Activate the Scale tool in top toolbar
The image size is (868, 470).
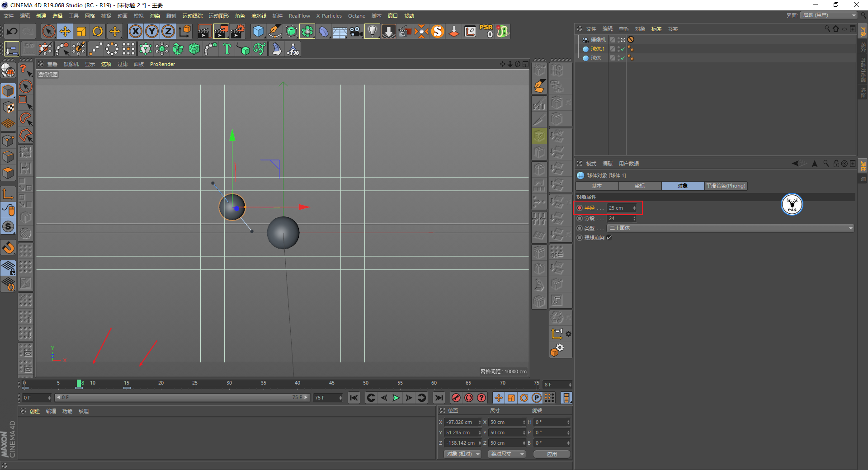(x=81, y=31)
